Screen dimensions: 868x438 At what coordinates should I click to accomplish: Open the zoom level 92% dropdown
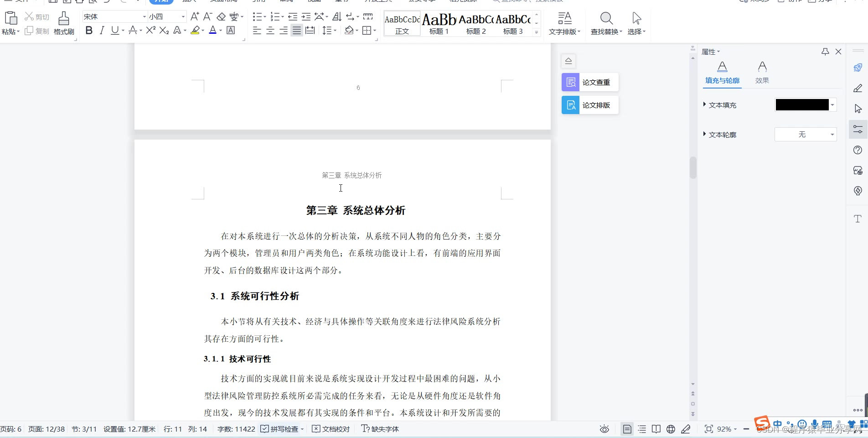pos(727,429)
